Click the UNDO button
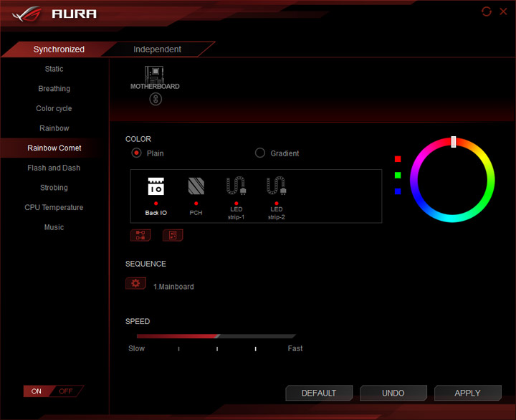Image resolution: width=516 pixels, height=420 pixels. pos(393,393)
